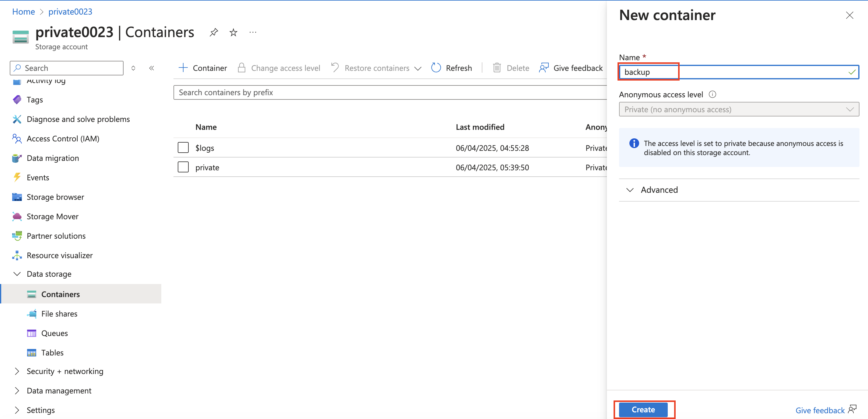Screen dimensions: 868x419
Task: Open Access Control (IAM)
Action: pos(63,139)
